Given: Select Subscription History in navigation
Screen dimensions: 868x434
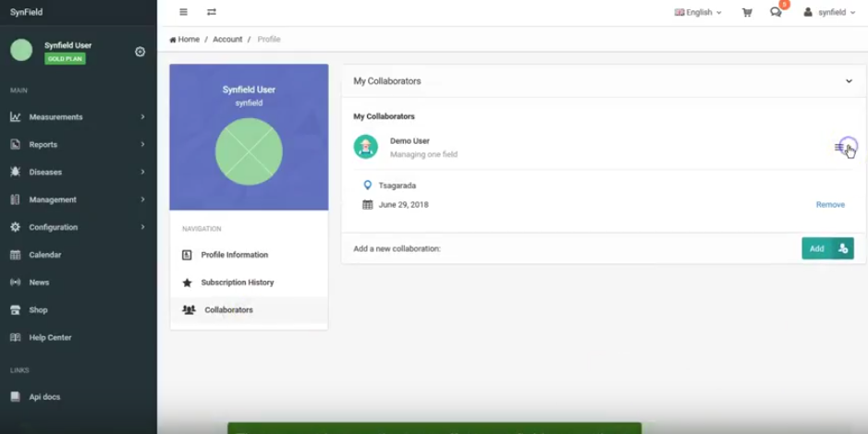Looking at the screenshot, I should pos(237,283).
